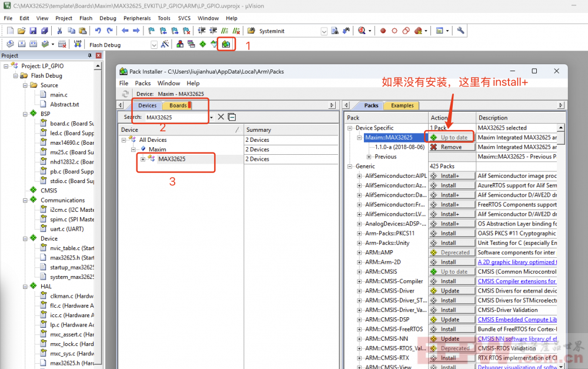Open the Peripherals menu
The image size is (588, 369).
tap(137, 18)
